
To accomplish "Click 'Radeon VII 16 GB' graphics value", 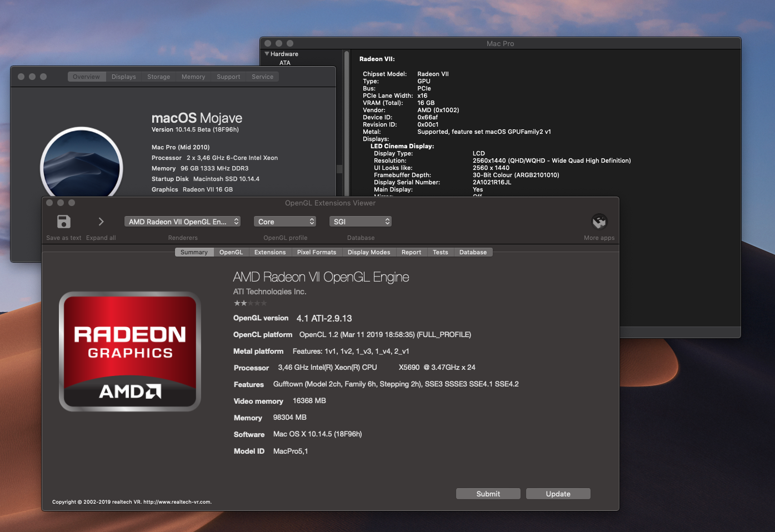I will coord(208,189).
